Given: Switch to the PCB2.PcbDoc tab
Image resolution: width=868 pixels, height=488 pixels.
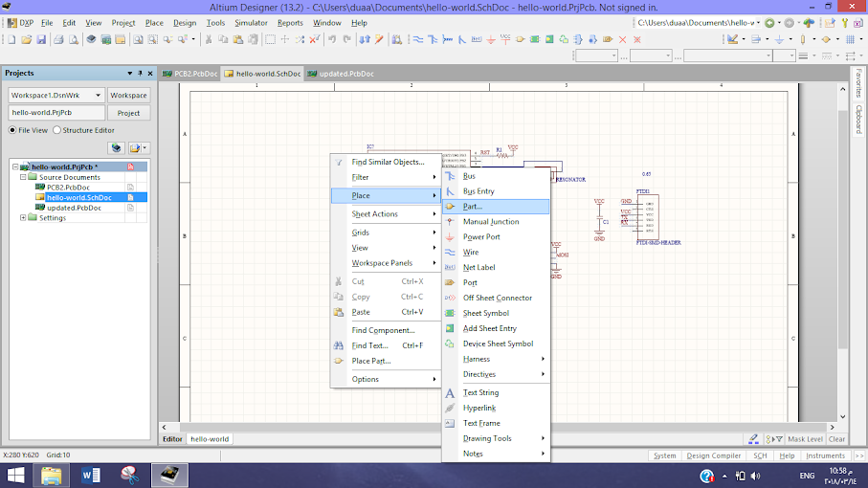Looking at the screenshot, I should tap(190, 74).
